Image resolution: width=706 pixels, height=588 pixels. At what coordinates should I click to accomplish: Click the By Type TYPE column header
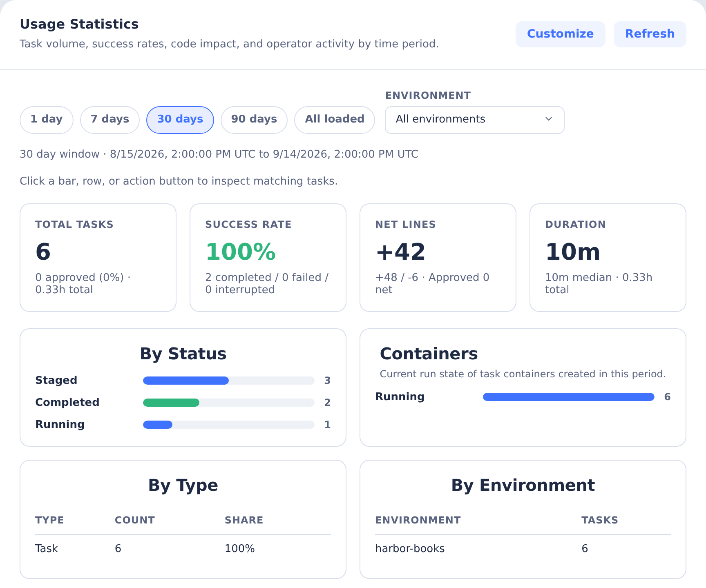(49, 520)
